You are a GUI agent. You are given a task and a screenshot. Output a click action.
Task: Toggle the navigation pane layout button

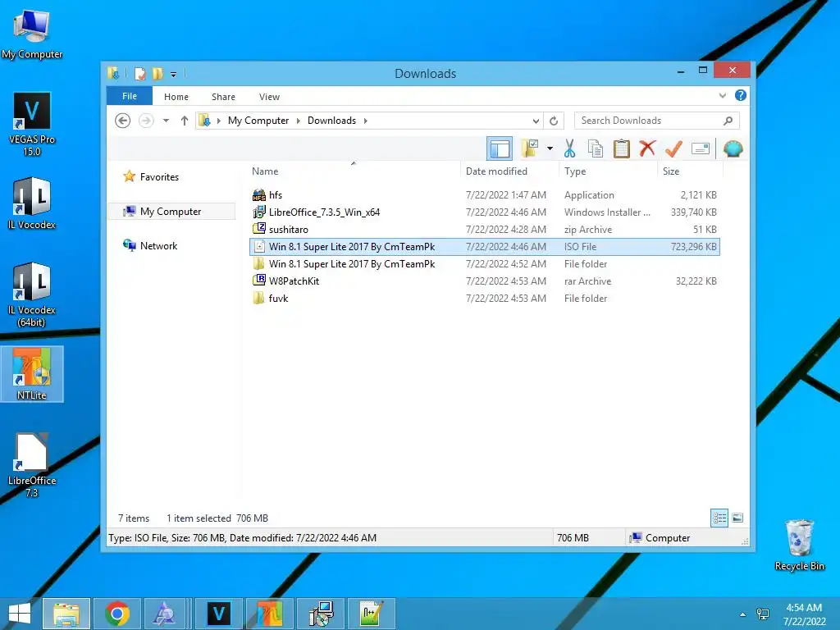pos(500,148)
